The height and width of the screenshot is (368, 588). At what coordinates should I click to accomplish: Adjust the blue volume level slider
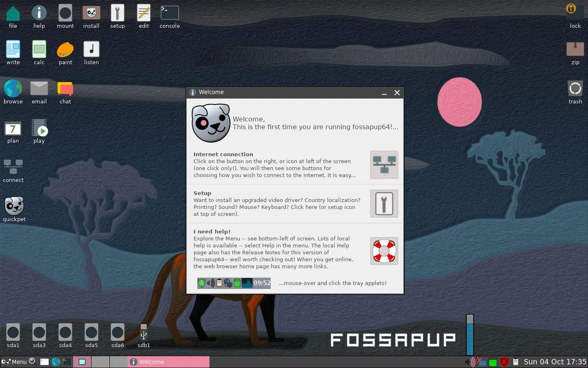tap(469, 335)
